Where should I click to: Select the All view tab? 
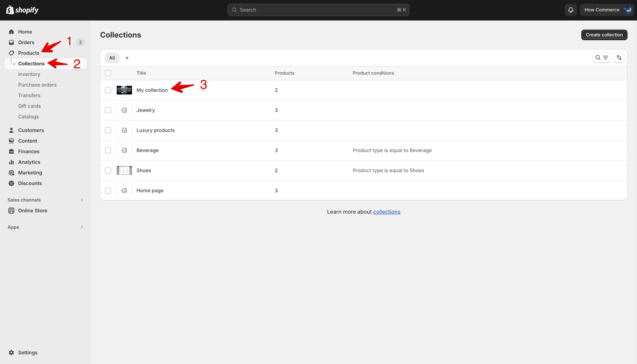tap(112, 58)
